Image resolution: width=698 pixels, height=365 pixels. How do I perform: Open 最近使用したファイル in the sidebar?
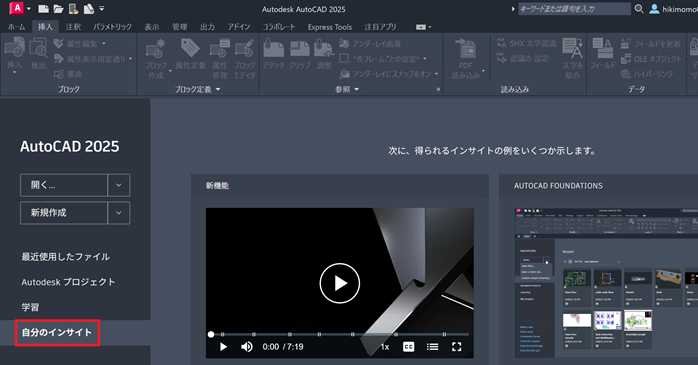point(66,257)
